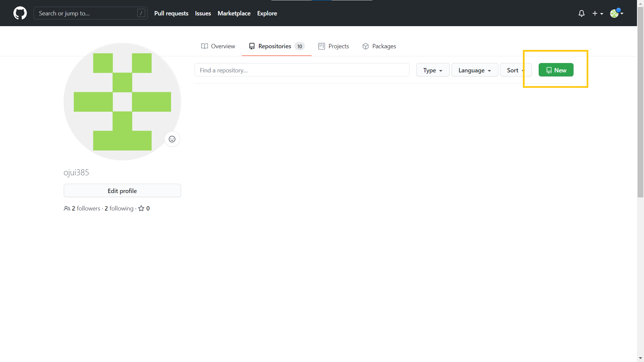The image size is (644, 362).
Task: Expand the Type filter dropdown
Action: coord(432,70)
